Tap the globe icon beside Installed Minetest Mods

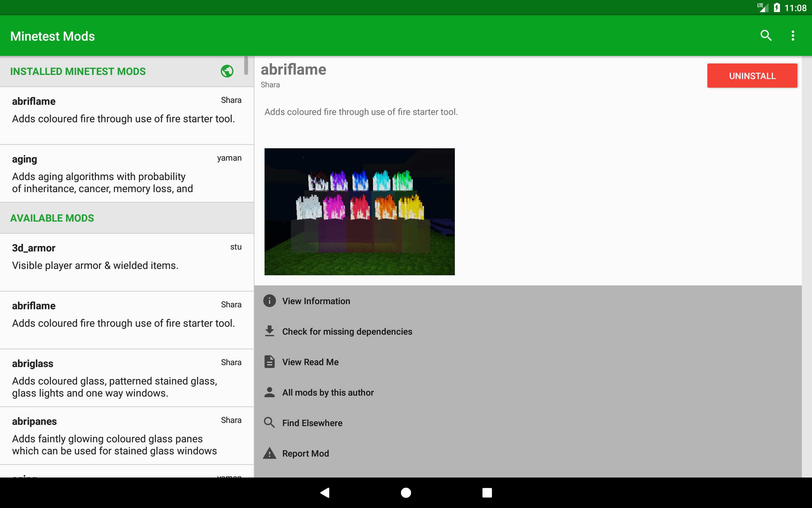click(x=227, y=71)
